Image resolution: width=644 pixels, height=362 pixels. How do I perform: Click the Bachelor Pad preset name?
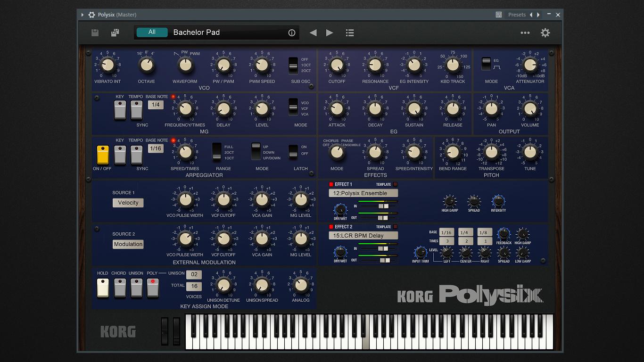coord(197,32)
